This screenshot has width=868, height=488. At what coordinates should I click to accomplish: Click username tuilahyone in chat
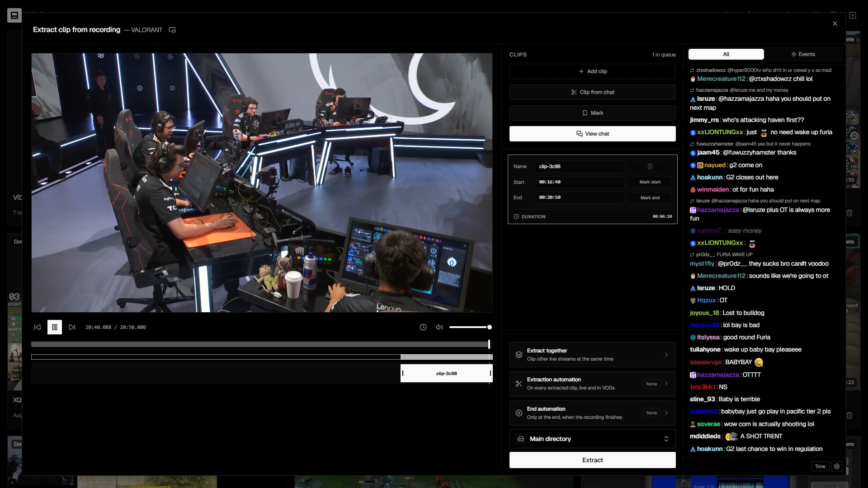(705, 349)
